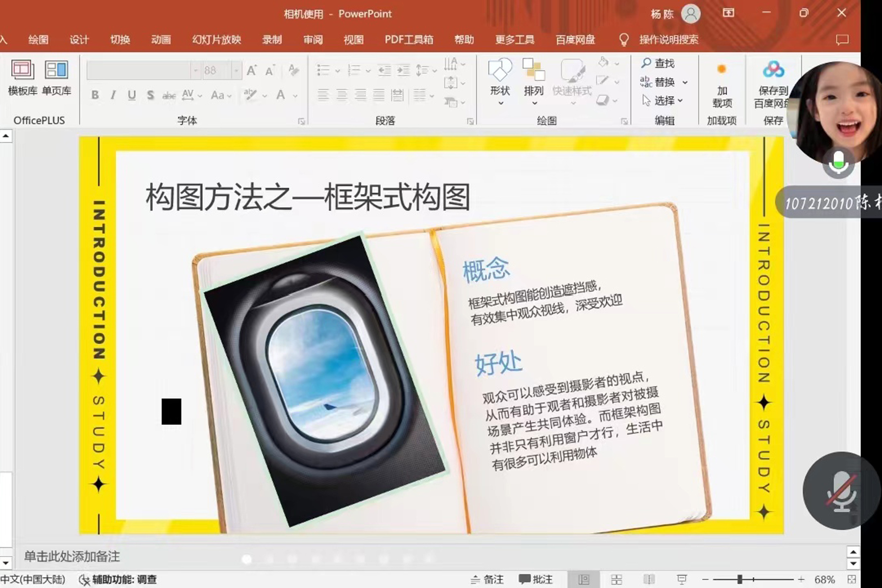Screen dimensions: 882x588
Task: Toggle bold formatting
Action: (95, 95)
